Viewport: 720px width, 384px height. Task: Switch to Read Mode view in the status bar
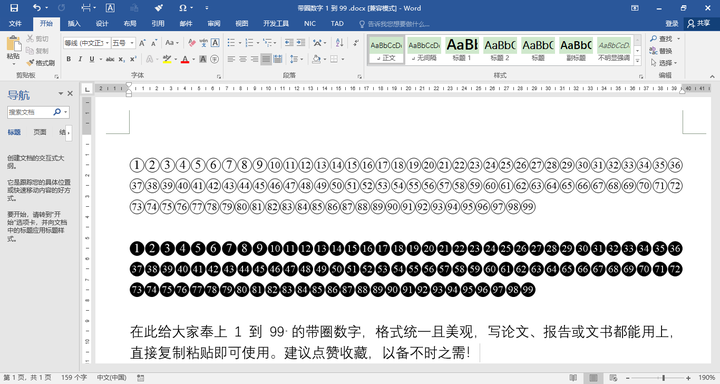(573, 378)
